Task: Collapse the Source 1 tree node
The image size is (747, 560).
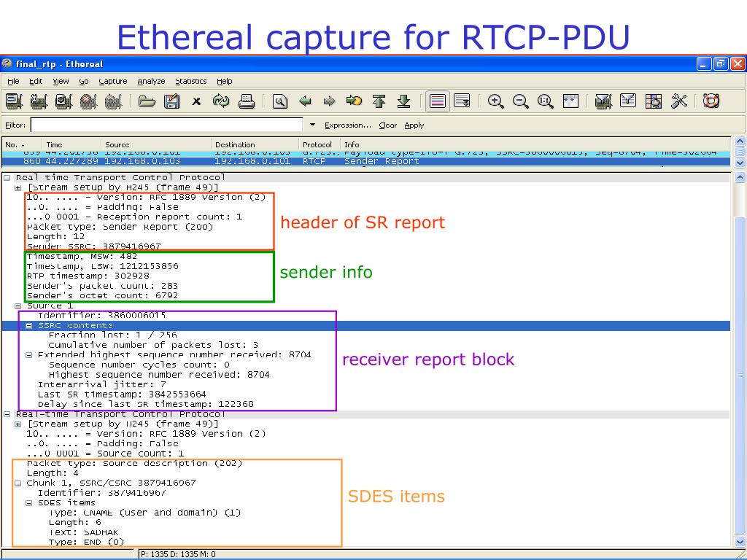Action: click(x=18, y=306)
